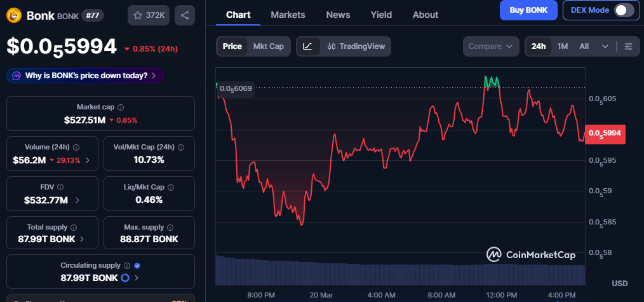
Task: Click the verified badge next to Circulating supply
Action: [137, 265]
